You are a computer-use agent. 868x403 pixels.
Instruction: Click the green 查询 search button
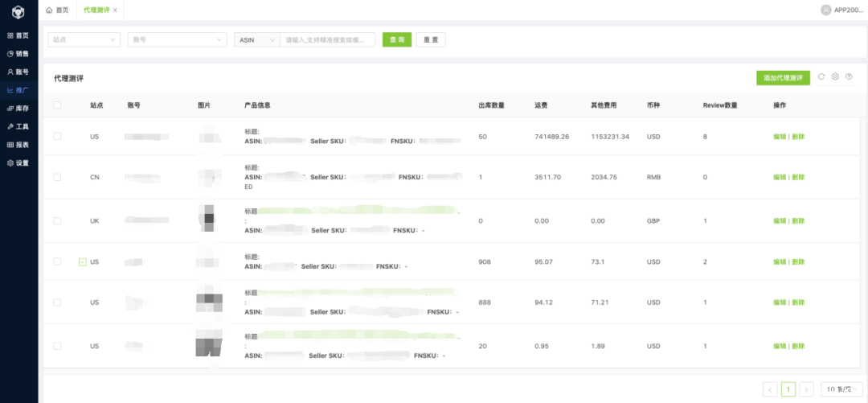[396, 39]
